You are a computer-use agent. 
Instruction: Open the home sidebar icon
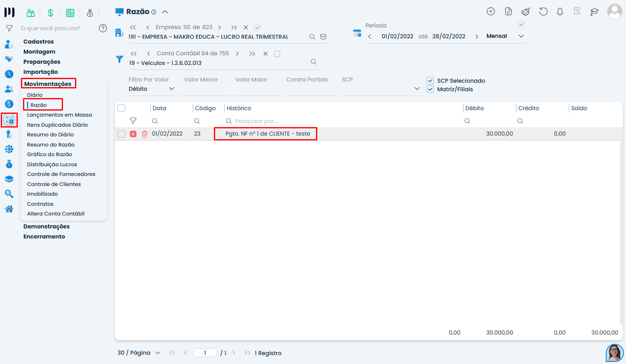(x=9, y=209)
